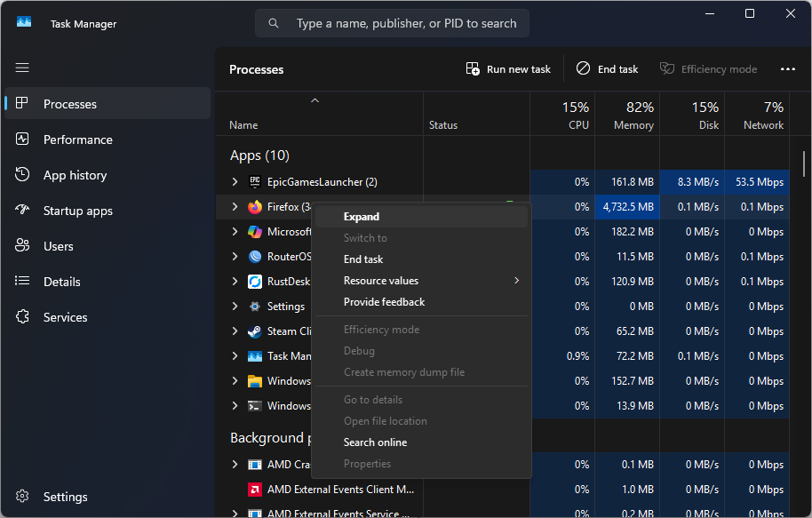812x518 pixels.
Task: Click Run new task button
Action: (x=508, y=69)
